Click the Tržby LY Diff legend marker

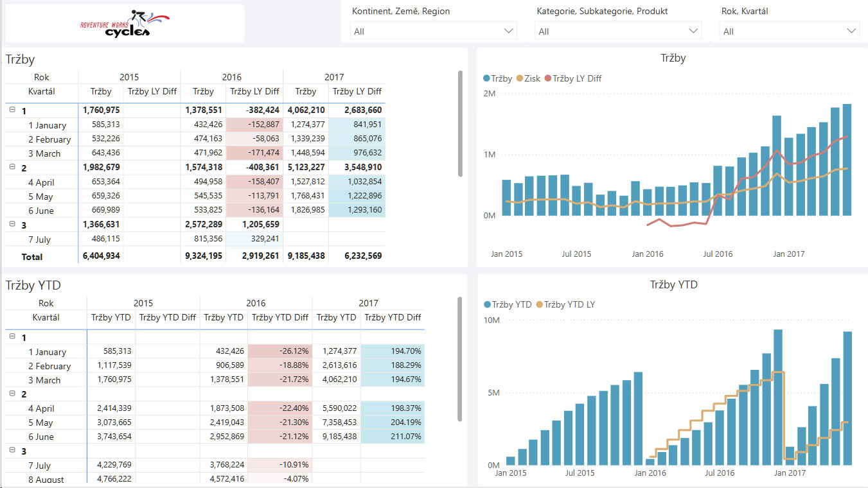coord(548,78)
